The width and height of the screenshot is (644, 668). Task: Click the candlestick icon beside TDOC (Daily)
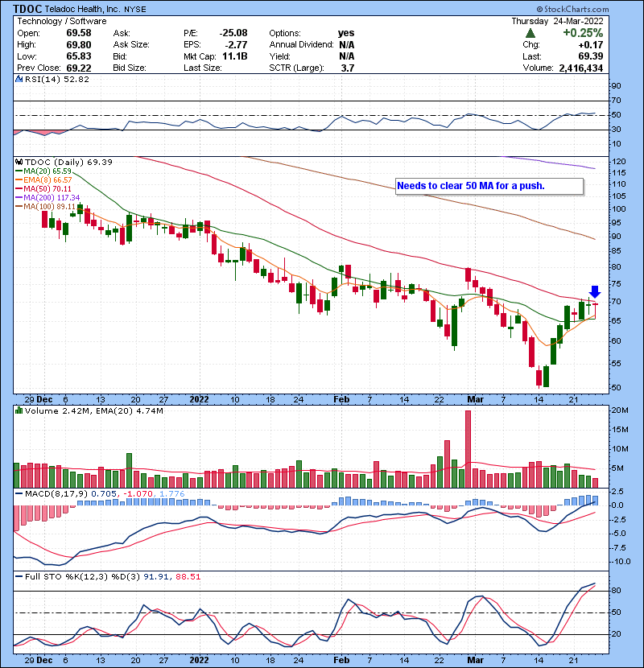(x=19, y=162)
